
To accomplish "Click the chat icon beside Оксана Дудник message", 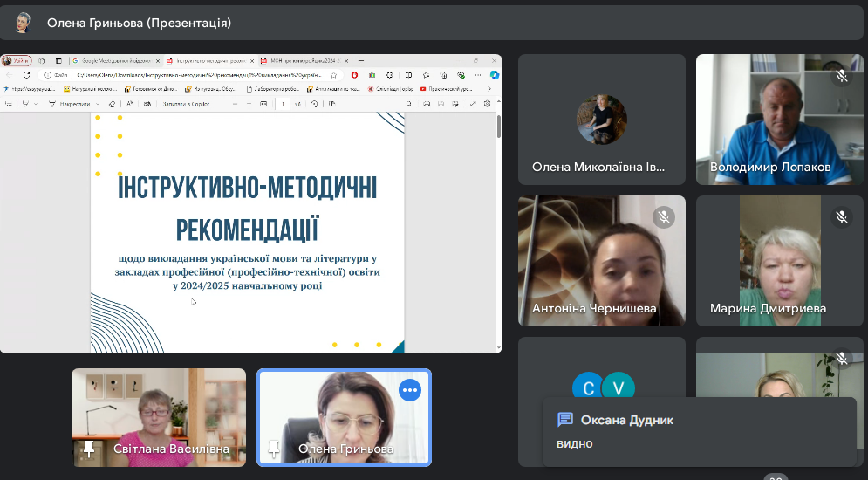I will (x=564, y=420).
